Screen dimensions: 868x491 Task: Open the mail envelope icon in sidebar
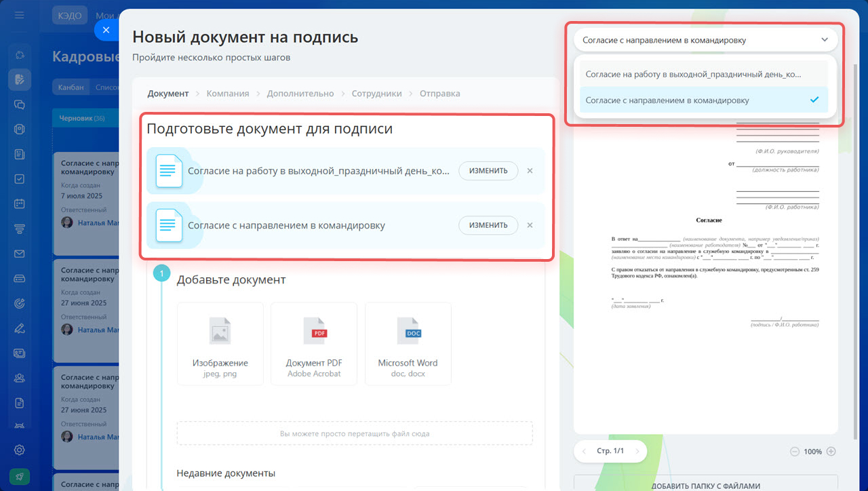coord(20,254)
